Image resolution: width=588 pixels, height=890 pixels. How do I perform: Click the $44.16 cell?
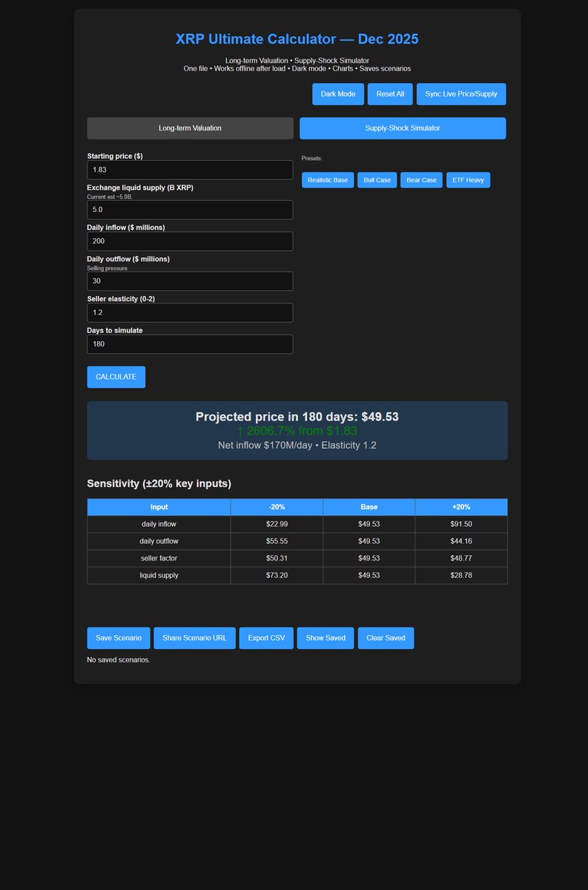pyautogui.click(x=461, y=541)
